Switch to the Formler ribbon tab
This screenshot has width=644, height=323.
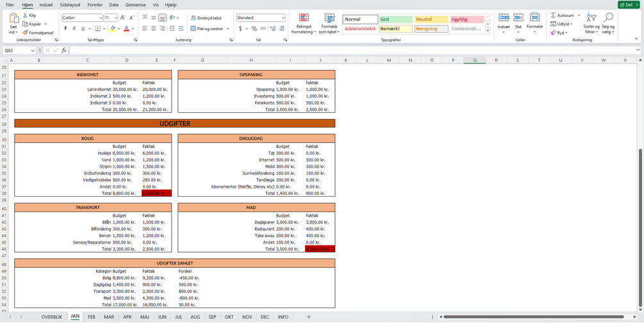click(x=95, y=4)
